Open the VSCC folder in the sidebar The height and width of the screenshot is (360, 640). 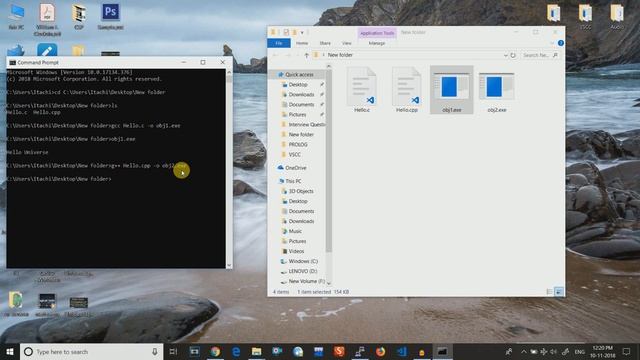[x=295, y=155]
